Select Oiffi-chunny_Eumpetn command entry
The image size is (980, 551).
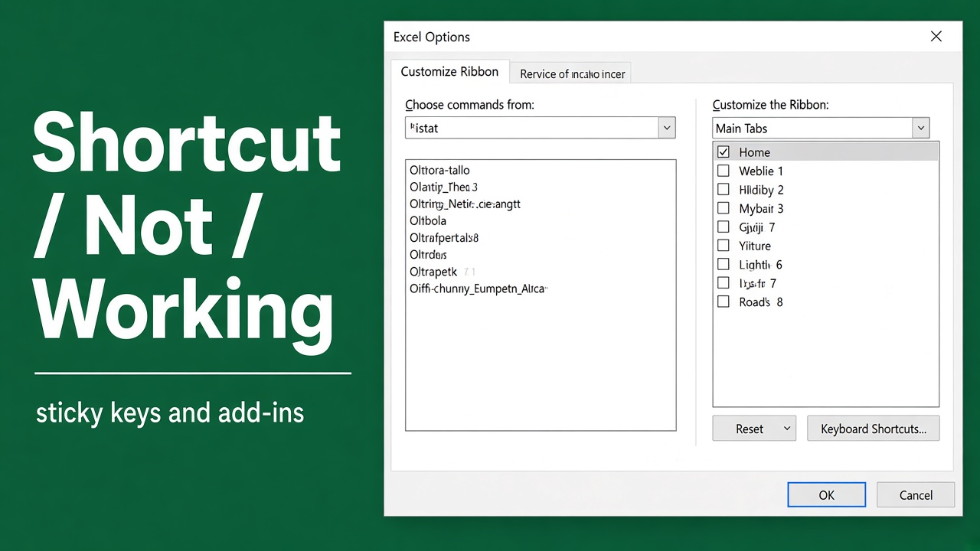click(479, 289)
